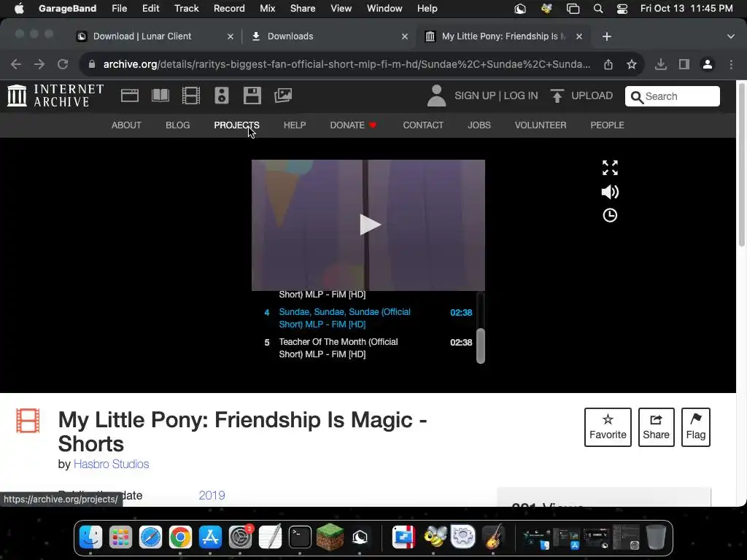The height and width of the screenshot is (560, 747).
Task: Select playlist track 4 Sundae, Sundae, Sundae
Action: (368, 318)
